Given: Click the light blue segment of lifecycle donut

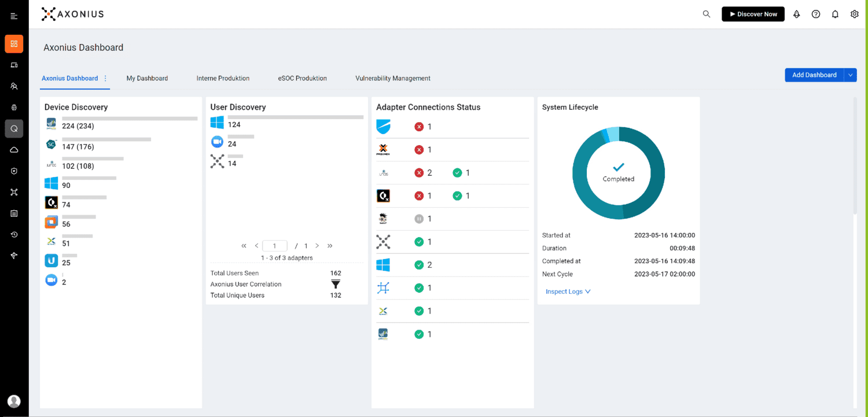Looking at the screenshot, I should pos(613,134).
